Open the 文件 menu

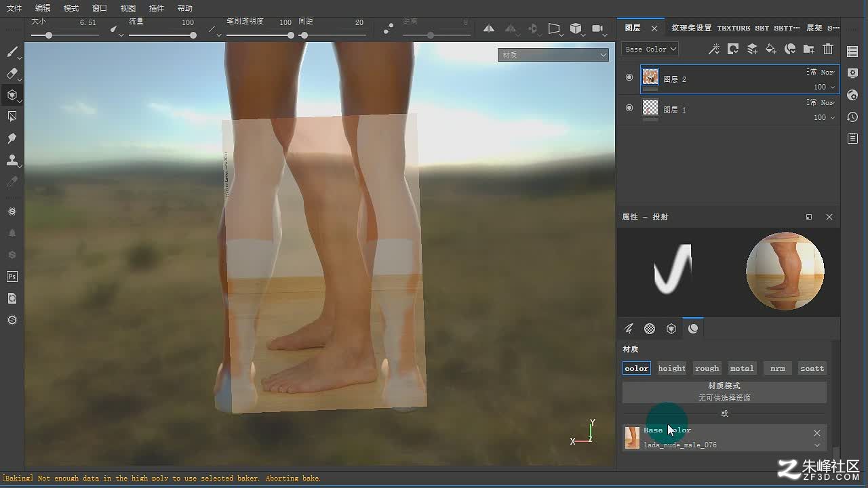[14, 8]
